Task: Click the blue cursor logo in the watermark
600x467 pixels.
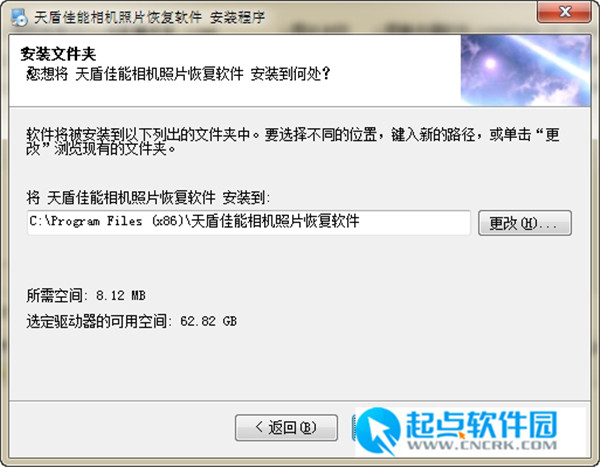Action: coord(378,431)
